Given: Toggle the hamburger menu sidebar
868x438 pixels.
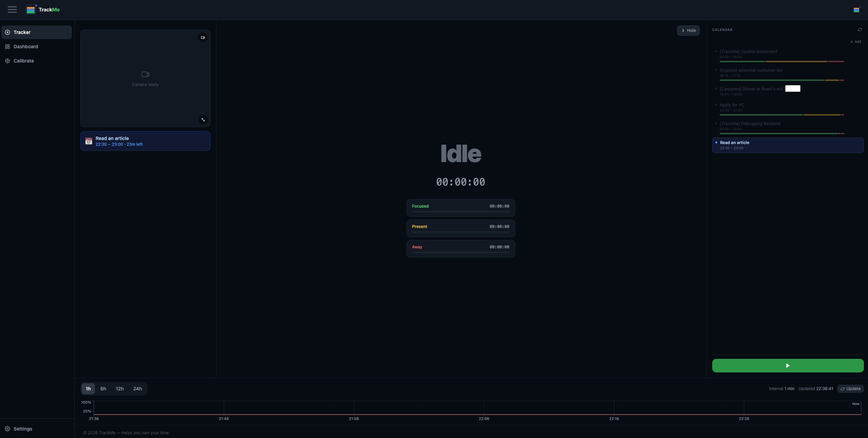Looking at the screenshot, I should [12, 10].
